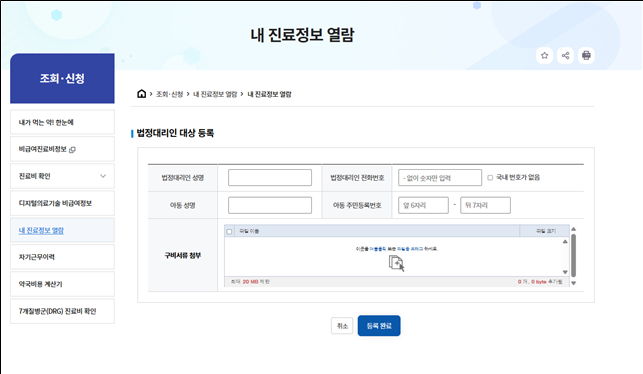Image resolution: width=643 pixels, height=374 pixels.
Task: Click 조회·신청 breadcrumb link
Action: click(169, 94)
